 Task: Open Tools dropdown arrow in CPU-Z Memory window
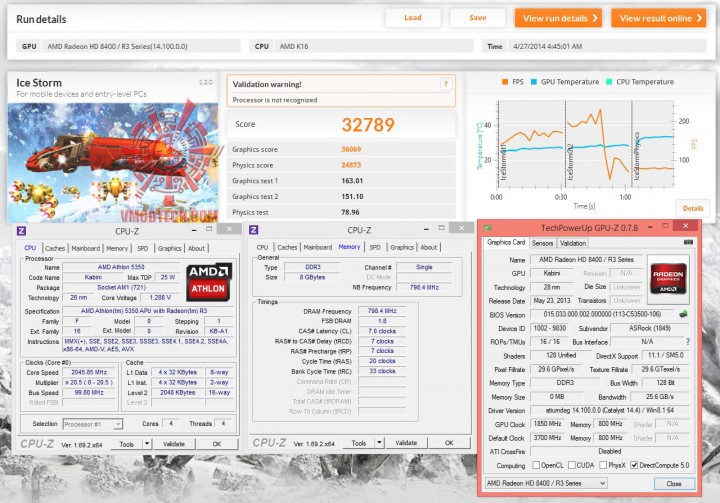coord(379,443)
